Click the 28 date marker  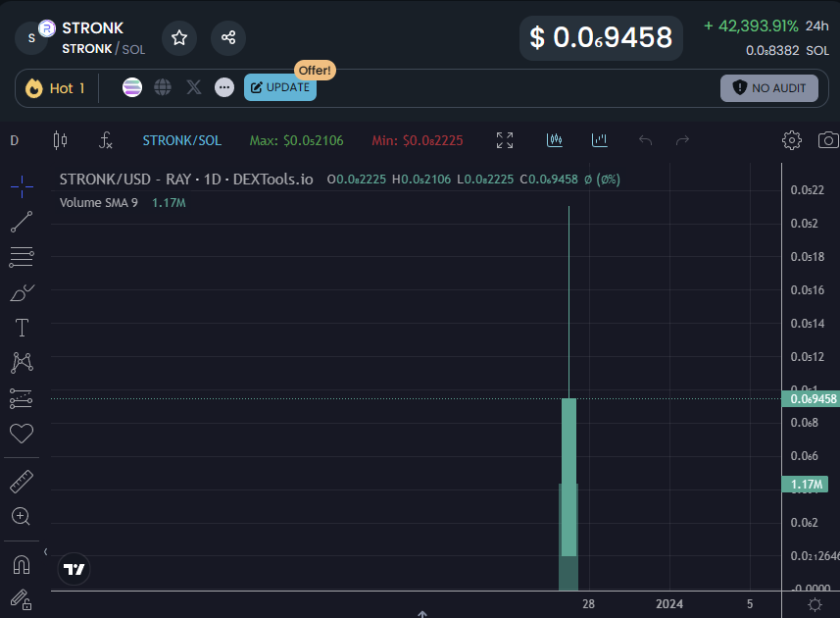tap(588, 604)
